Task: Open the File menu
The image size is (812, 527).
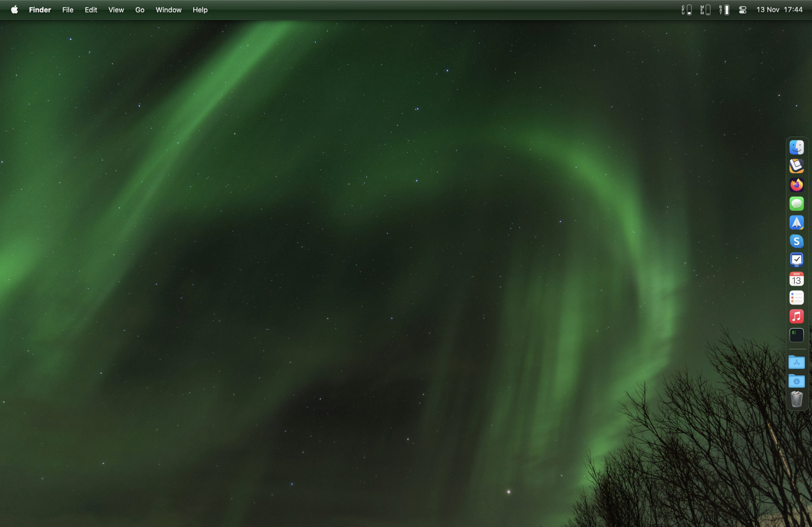Action: pyautogui.click(x=68, y=10)
